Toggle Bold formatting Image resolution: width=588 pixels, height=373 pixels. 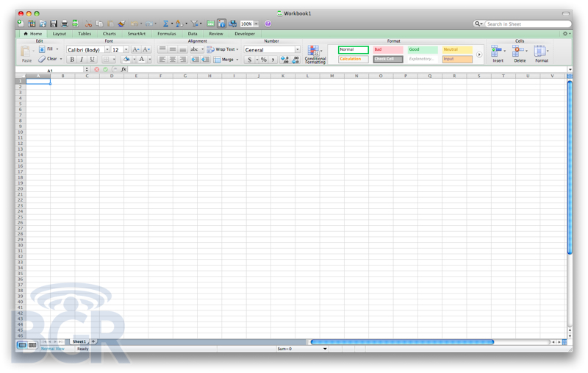coord(72,60)
